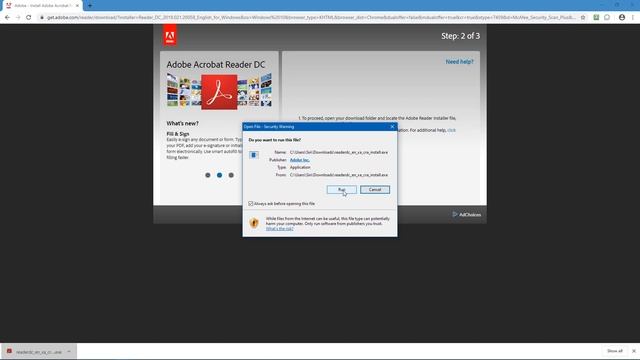Click the Adobe logo on the page
Viewport: 640px width, 360px height.
coord(170,35)
